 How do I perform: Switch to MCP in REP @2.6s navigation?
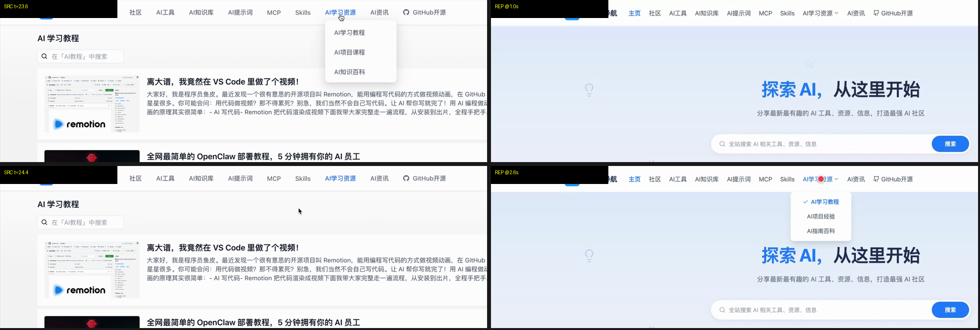point(766,180)
